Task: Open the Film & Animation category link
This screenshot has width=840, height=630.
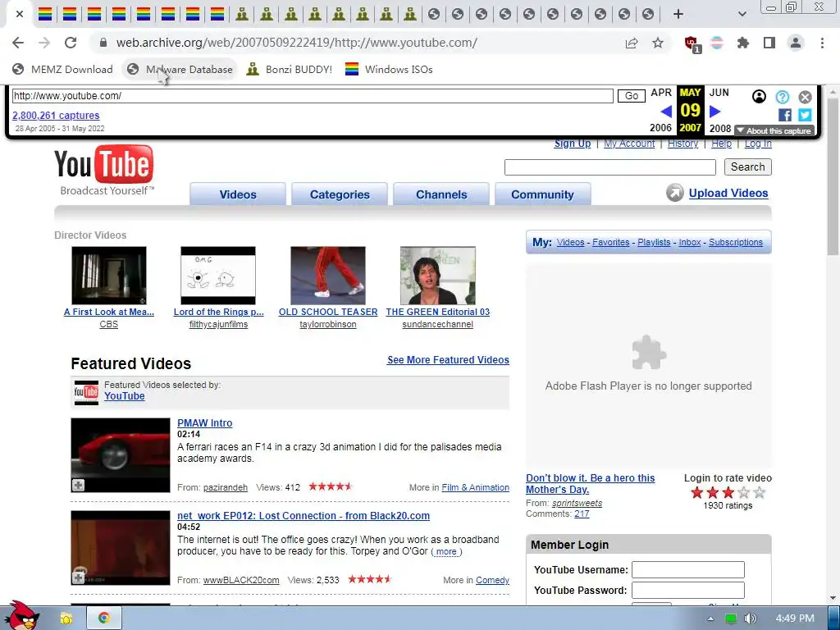Action: (x=476, y=487)
